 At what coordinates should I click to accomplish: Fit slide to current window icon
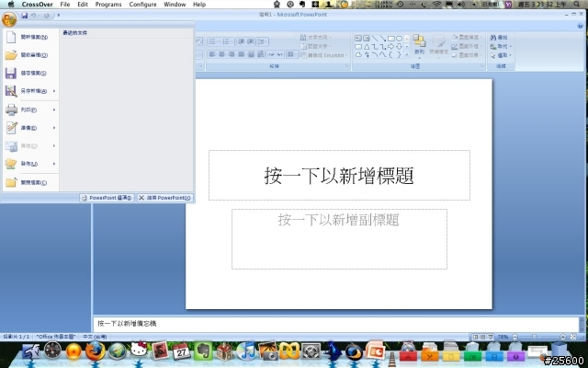coord(573,337)
